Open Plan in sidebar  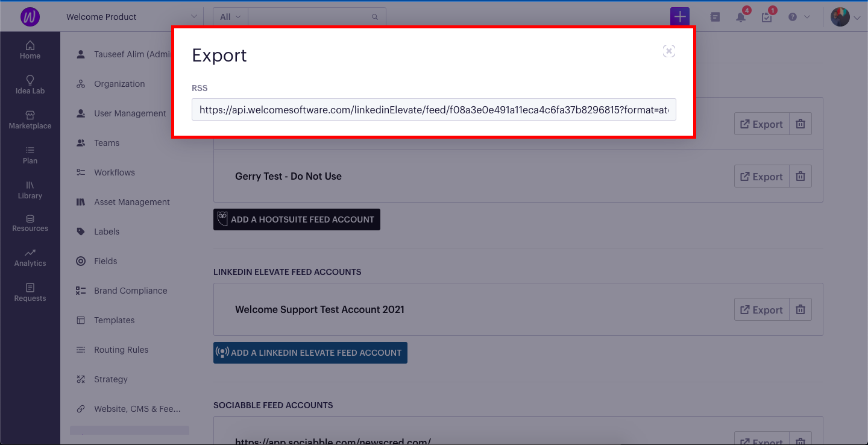(30, 155)
